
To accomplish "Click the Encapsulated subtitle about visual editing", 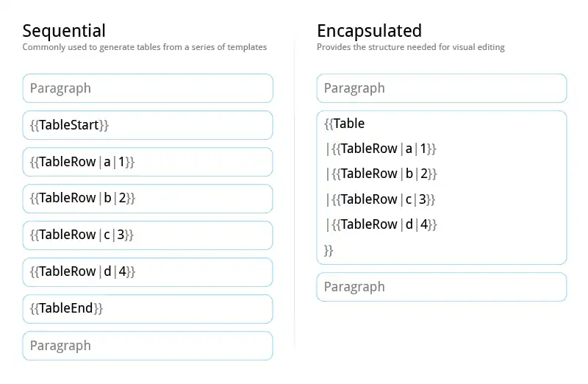I will click(410, 47).
